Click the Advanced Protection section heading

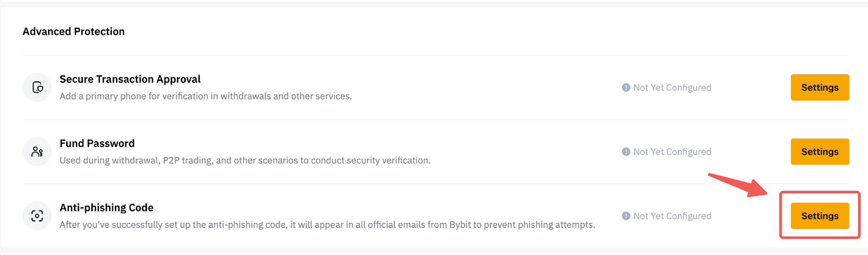click(74, 31)
